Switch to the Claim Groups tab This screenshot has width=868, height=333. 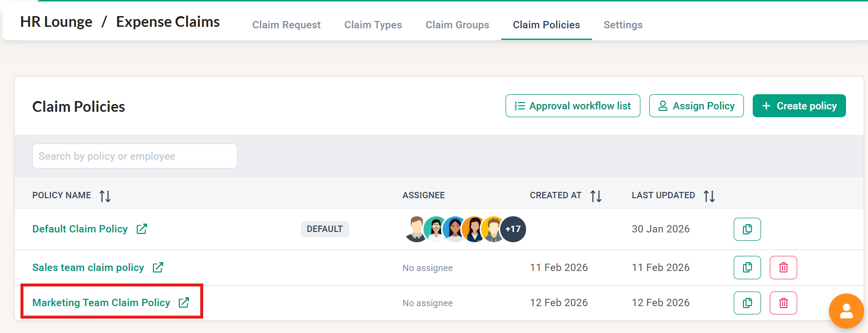click(457, 25)
